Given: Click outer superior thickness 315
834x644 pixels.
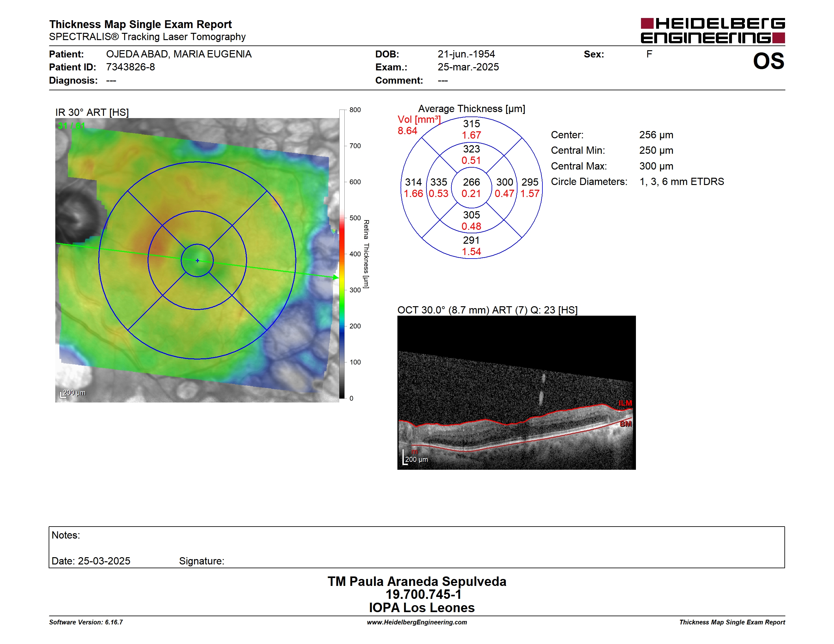Looking at the screenshot, I should coord(471,124).
